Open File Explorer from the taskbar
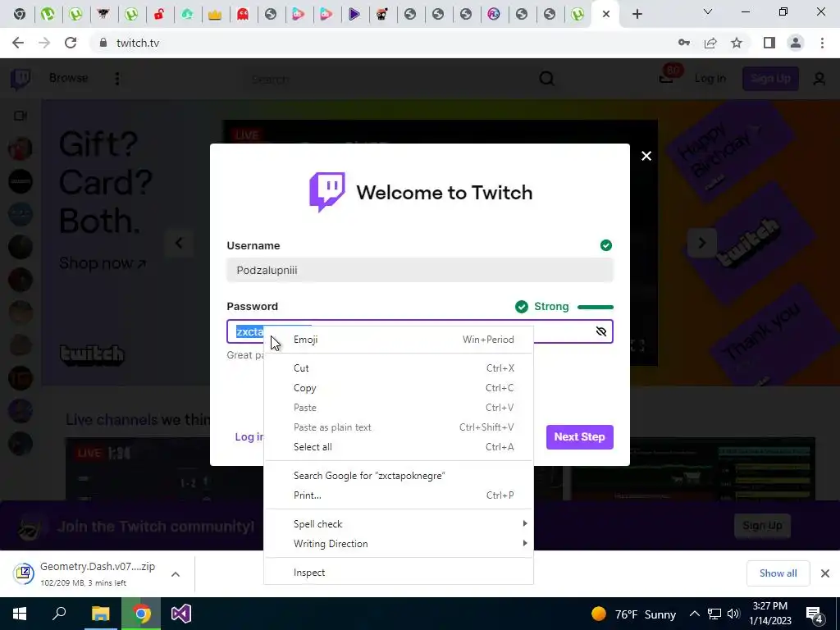Screen dimensions: 840x630 [x=100, y=614]
